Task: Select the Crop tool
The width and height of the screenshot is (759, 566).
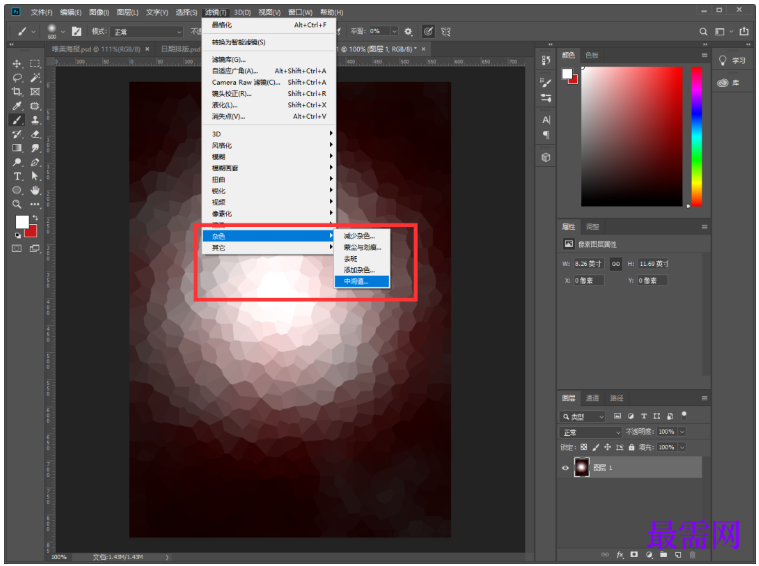Action: pyautogui.click(x=17, y=91)
